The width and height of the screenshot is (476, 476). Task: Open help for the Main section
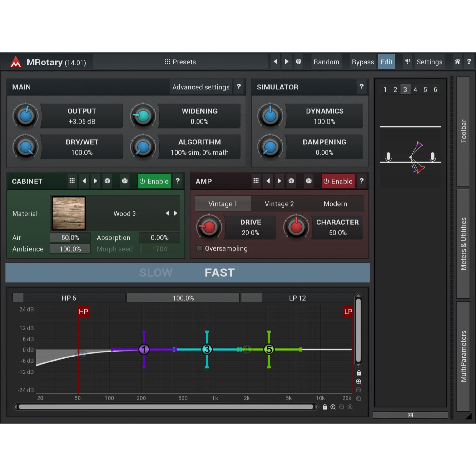(238, 87)
